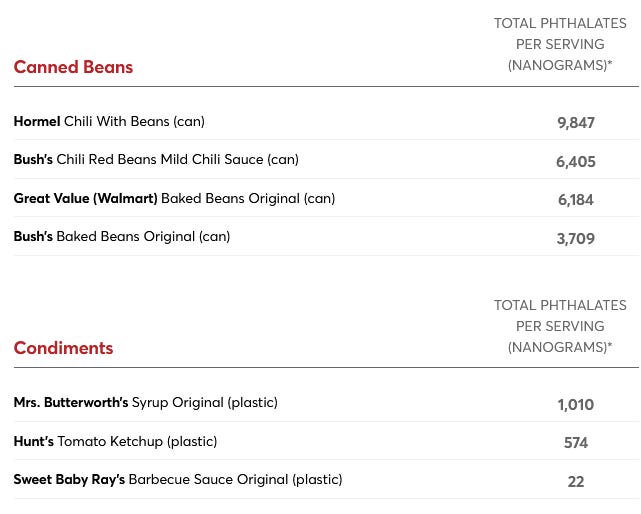Image resolution: width=641 pixels, height=514 pixels.
Task: Select the Hormel Chili With Beans row
Action: [326, 121]
